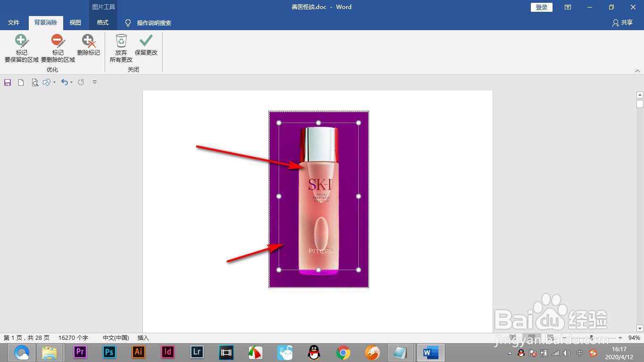Open zoom dialog via 94% level
The width and height of the screenshot is (644, 362).
(x=634, y=338)
